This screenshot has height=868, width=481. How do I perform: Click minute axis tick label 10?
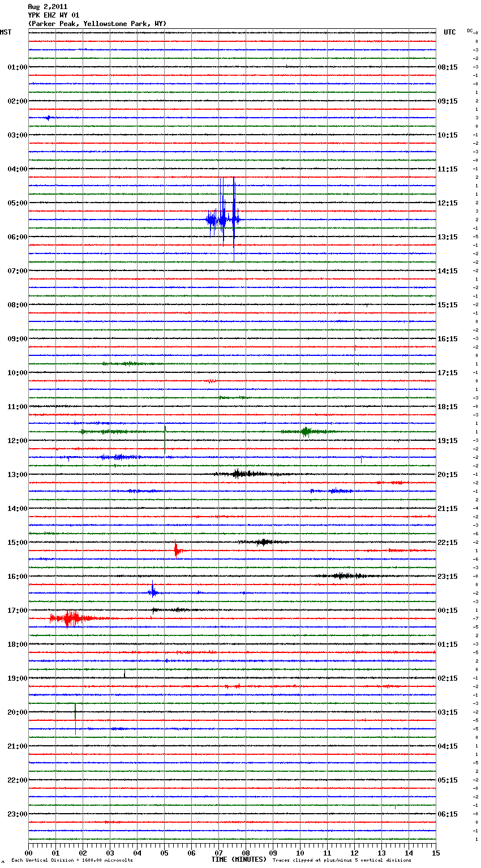300,853
